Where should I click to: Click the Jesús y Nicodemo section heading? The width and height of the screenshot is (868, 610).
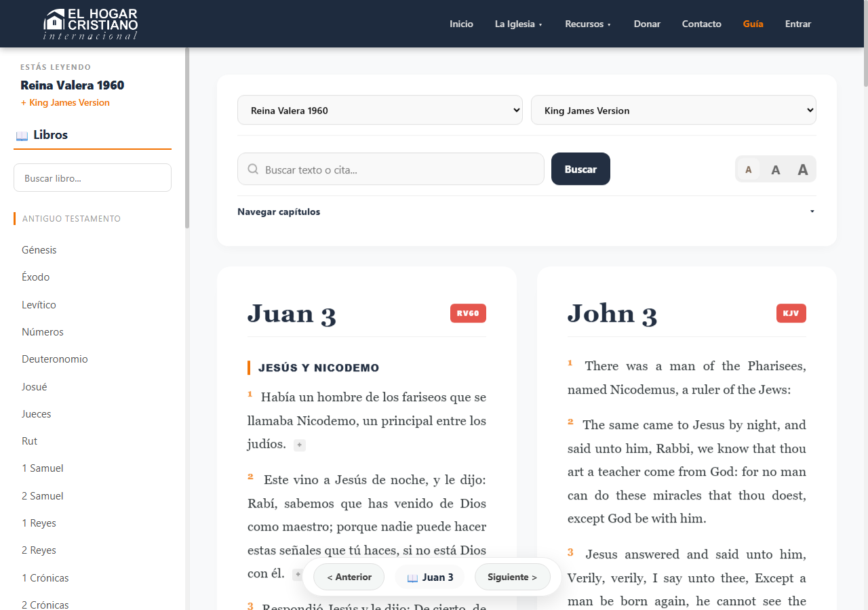(319, 368)
